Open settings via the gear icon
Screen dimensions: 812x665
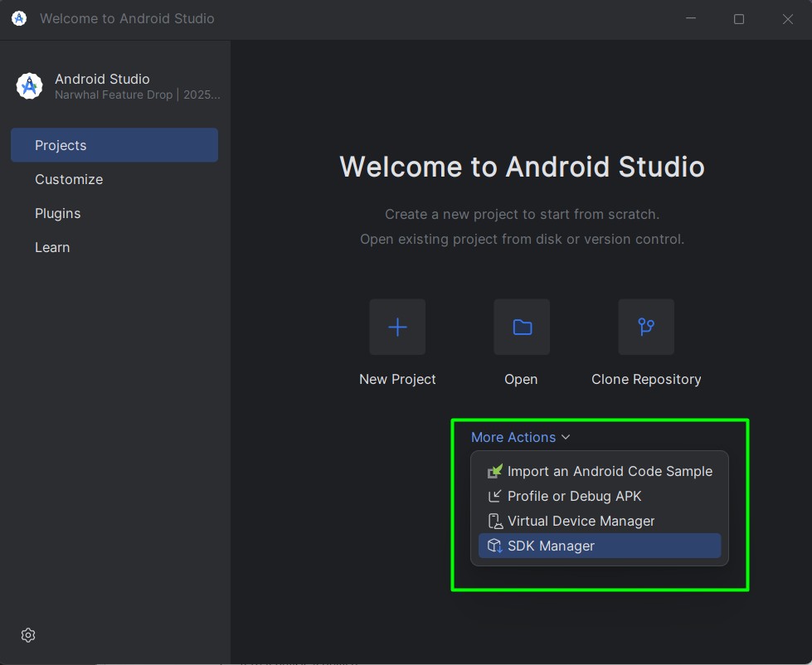pos(28,635)
